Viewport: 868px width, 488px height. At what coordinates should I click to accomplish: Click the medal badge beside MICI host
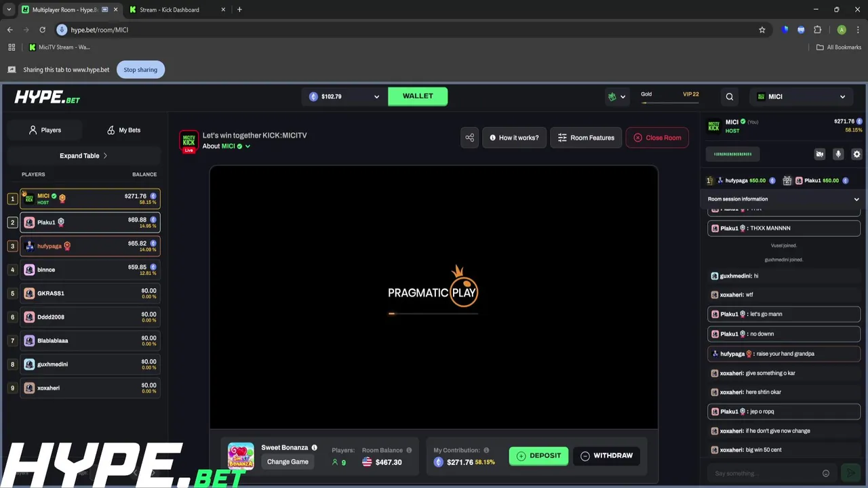(x=62, y=197)
